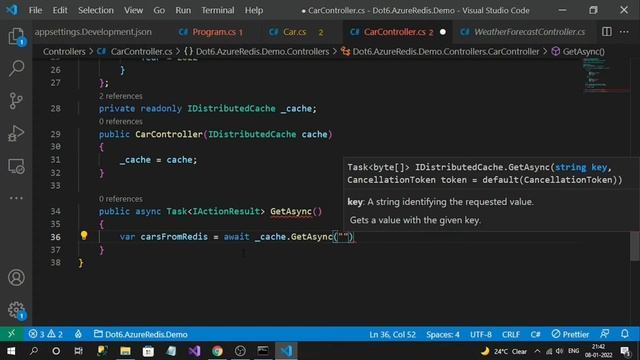This screenshot has width=640, height=360.
Task: Expand the Controllers breadcrumb
Action: click(64, 51)
